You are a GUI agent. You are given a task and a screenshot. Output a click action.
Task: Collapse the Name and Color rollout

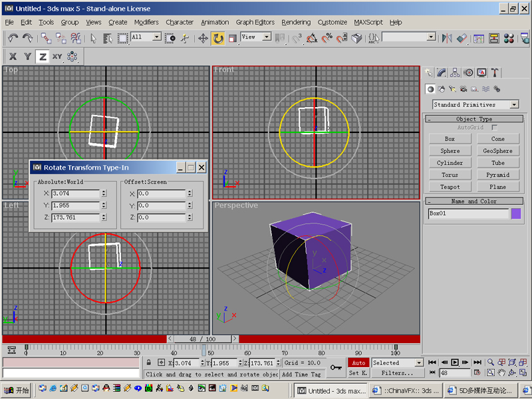(x=474, y=201)
